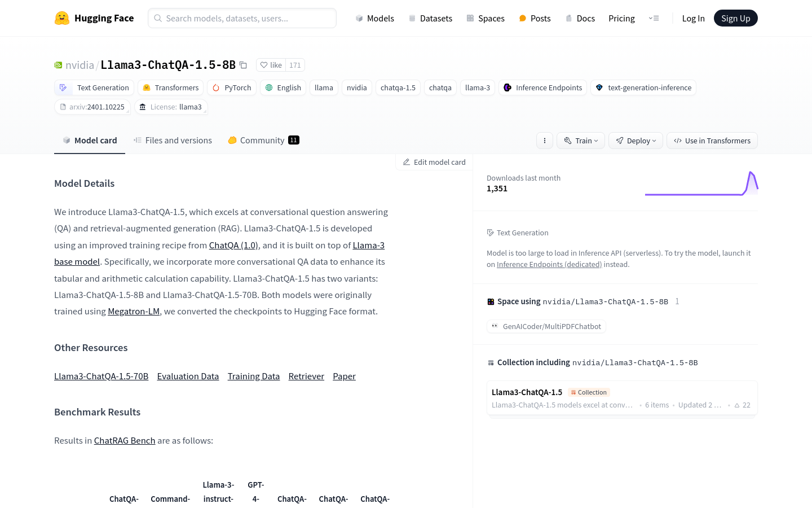The image size is (812, 508).
Task: Open the Inference Endpoints tag
Action: (543, 87)
